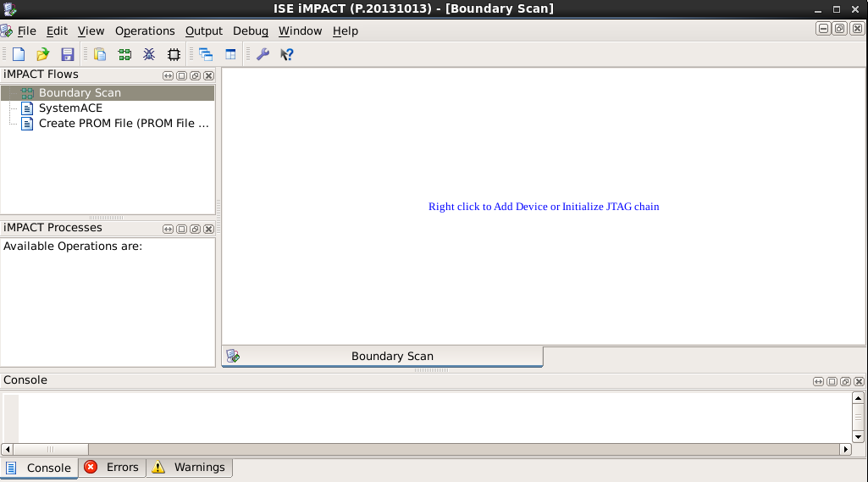
Task: Click Console horizontal scrollbar left arrow
Action: pyautogui.click(x=7, y=449)
